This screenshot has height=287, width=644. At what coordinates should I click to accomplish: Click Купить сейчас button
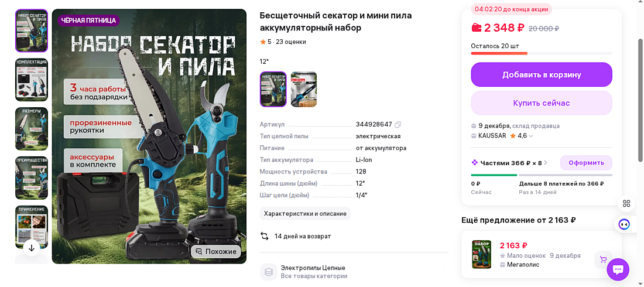click(542, 103)
